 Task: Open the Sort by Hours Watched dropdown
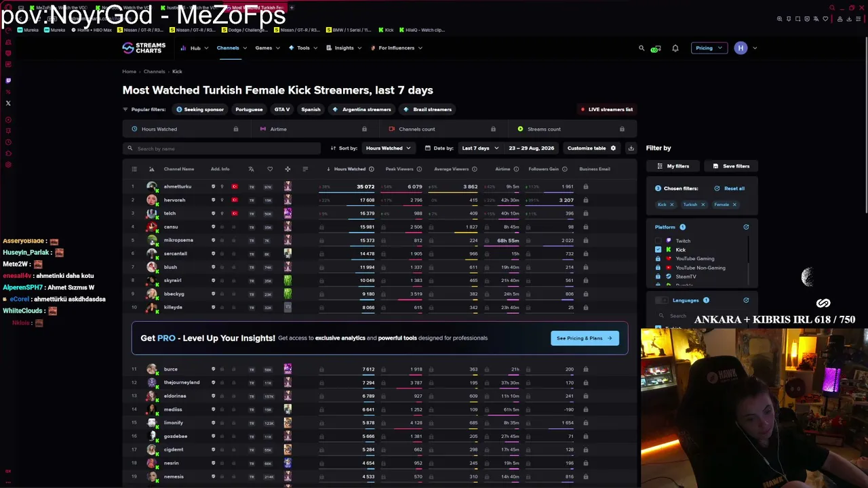(x=388, y=148)
